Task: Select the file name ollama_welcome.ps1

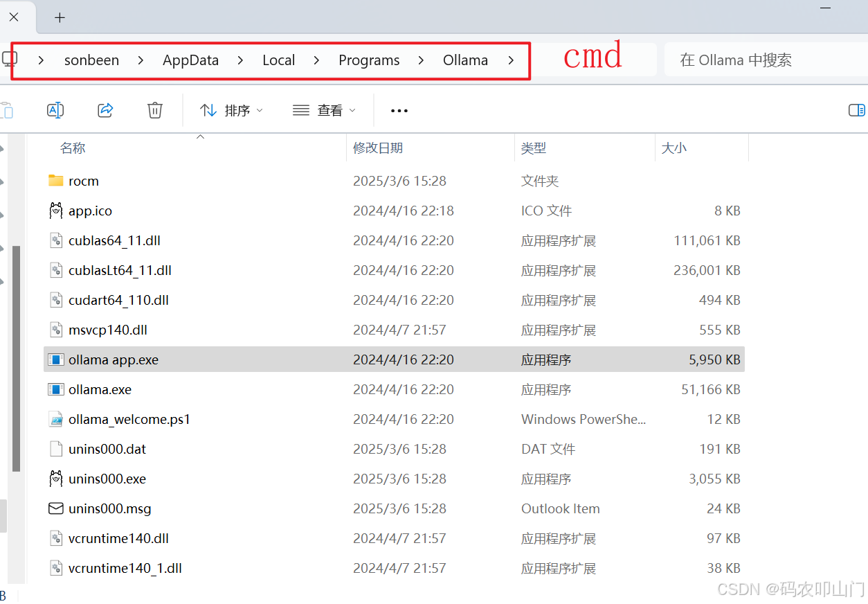Action: 129,419
